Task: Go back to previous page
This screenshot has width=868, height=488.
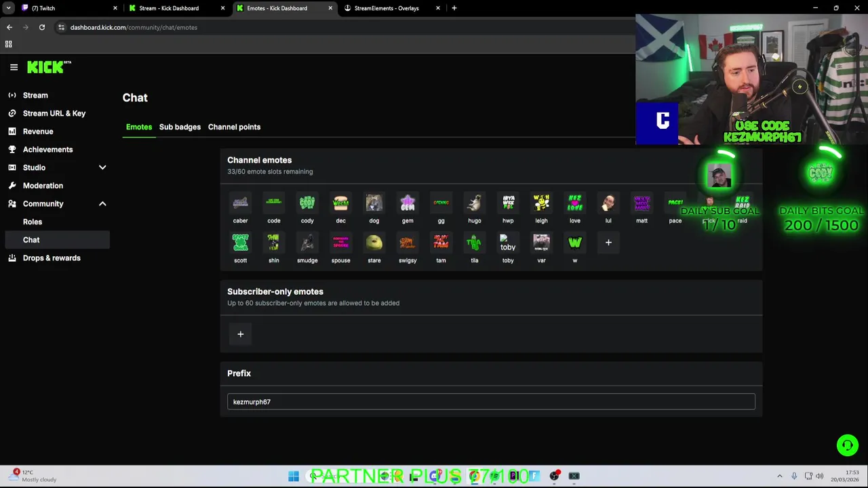Action: (x=9, y=27)
